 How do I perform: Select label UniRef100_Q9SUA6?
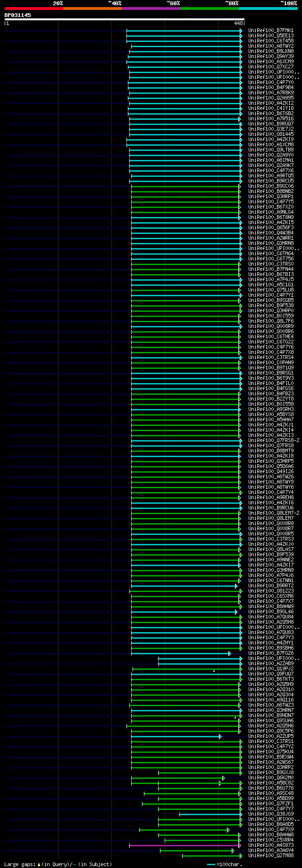click(x=271, y=720)
